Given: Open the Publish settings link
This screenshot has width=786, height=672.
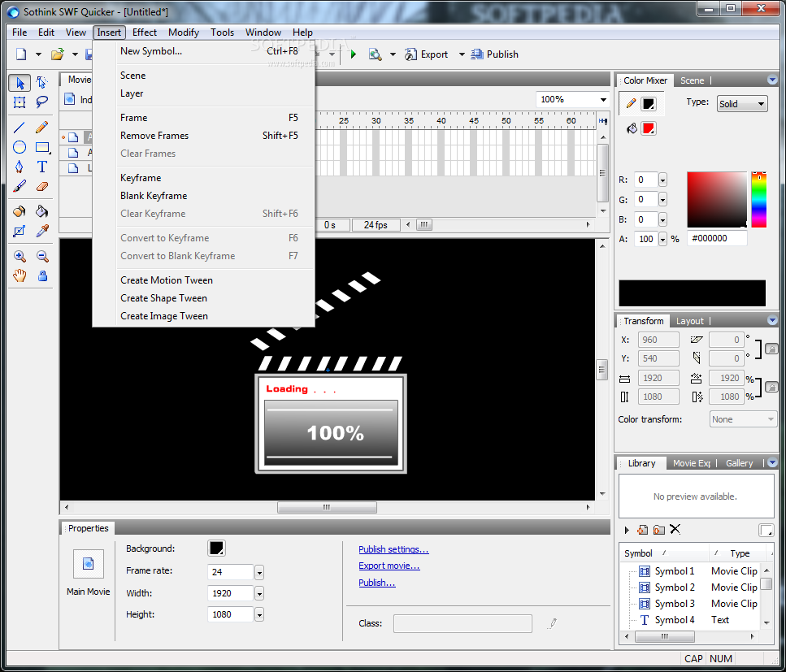Looking at the screenshot, I should 393,549.
